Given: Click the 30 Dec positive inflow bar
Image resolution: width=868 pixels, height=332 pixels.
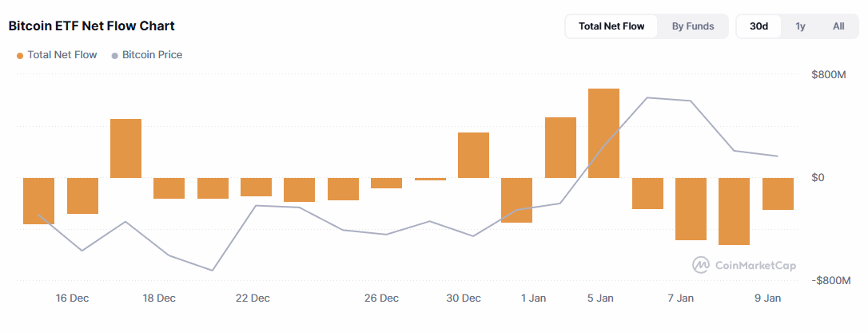Looking at the screenshot, I should (x=473, y=155).
